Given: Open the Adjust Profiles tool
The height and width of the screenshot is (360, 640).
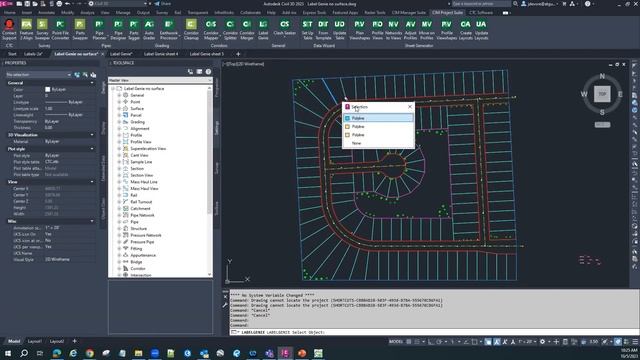Looking at the screenshot, I should 410,29.
